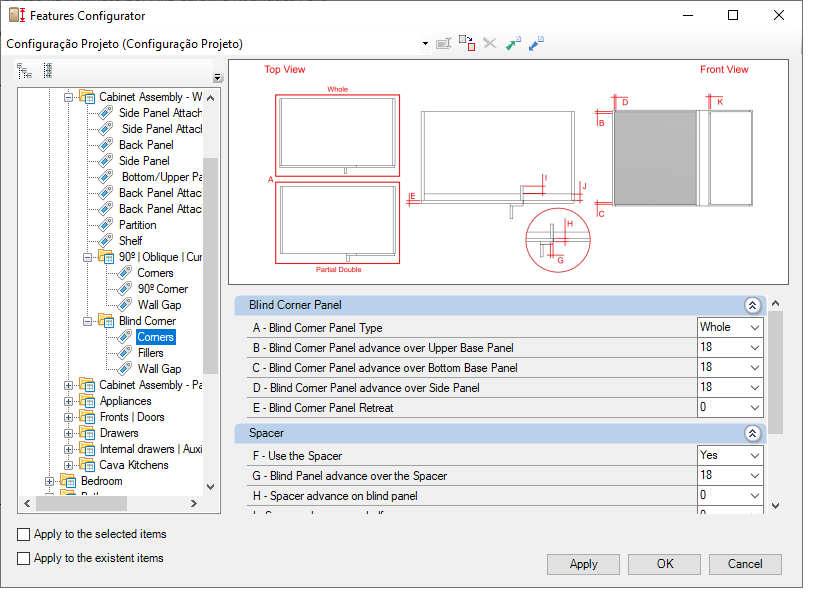Select the Side Panel tree item
Image resolution: width=813 pixels, height=598 pixels.
pyautogui.click(x=144, y=161)
